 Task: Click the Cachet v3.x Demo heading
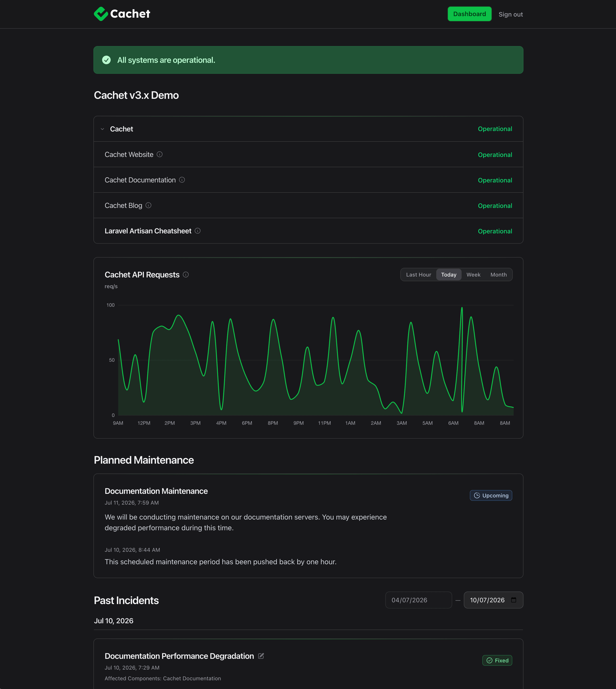pos(136,95)
